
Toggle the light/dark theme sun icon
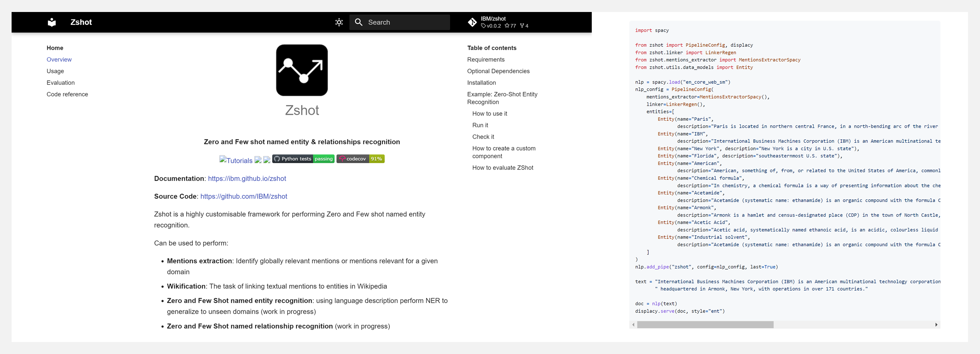(339, 22)
